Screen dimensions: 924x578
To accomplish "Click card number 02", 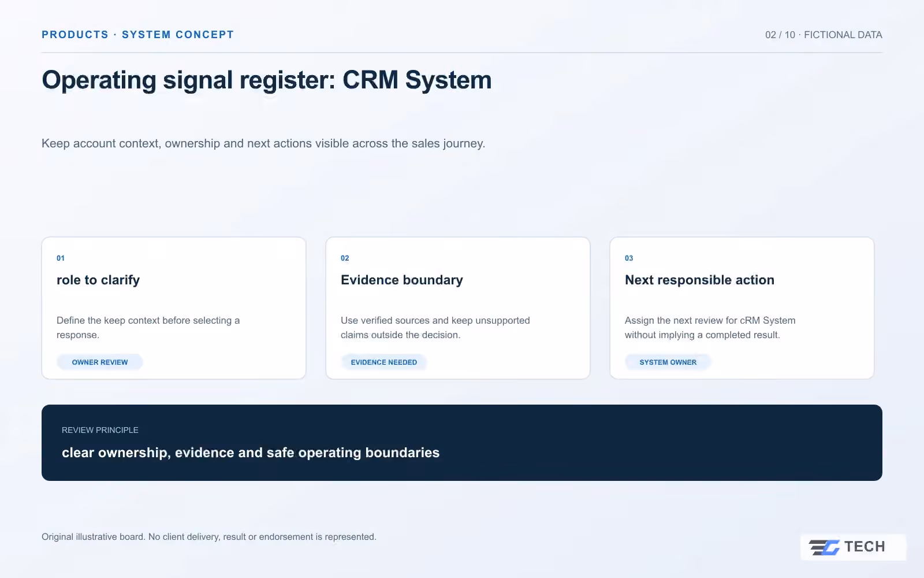I will (345, 258).
